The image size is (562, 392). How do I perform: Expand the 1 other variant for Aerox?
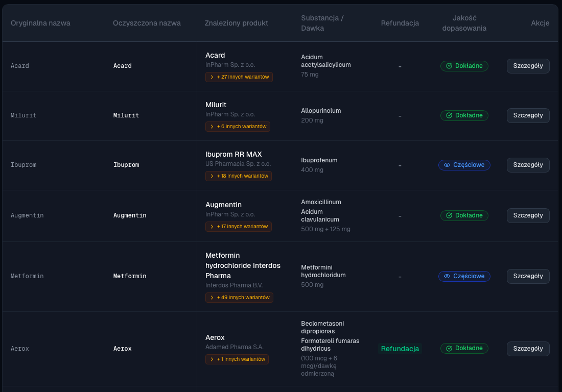tap(237, 359)
